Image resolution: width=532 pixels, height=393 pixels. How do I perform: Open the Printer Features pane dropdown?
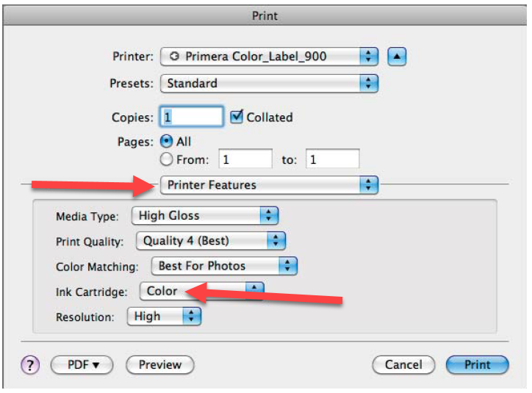269,185
